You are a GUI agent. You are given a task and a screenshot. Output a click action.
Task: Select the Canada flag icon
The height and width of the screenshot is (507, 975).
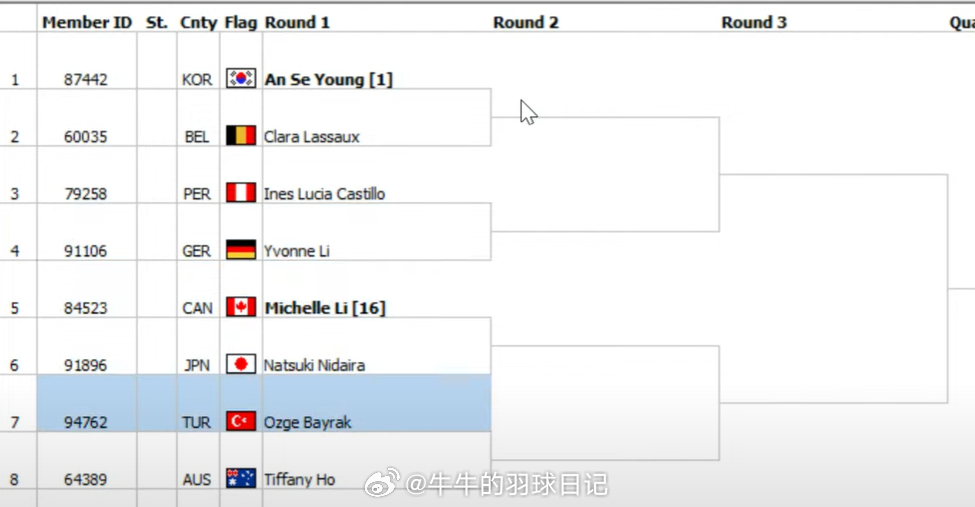[x=241, y=307]
